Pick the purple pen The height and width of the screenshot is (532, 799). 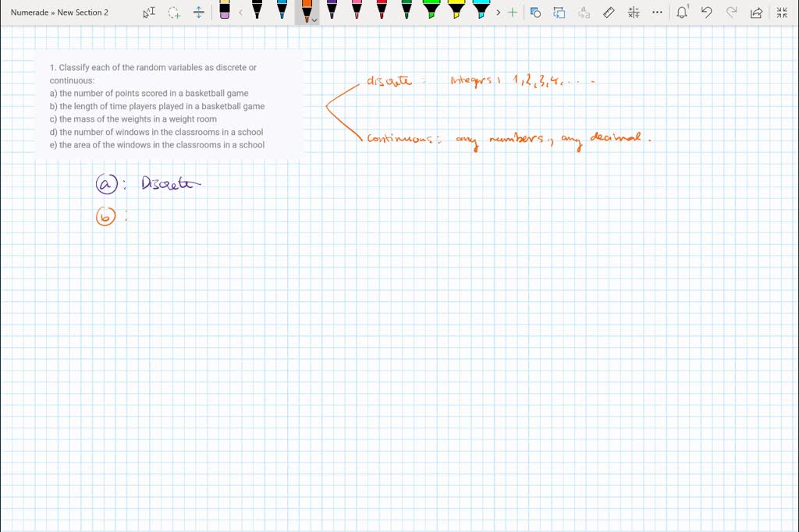332,10
